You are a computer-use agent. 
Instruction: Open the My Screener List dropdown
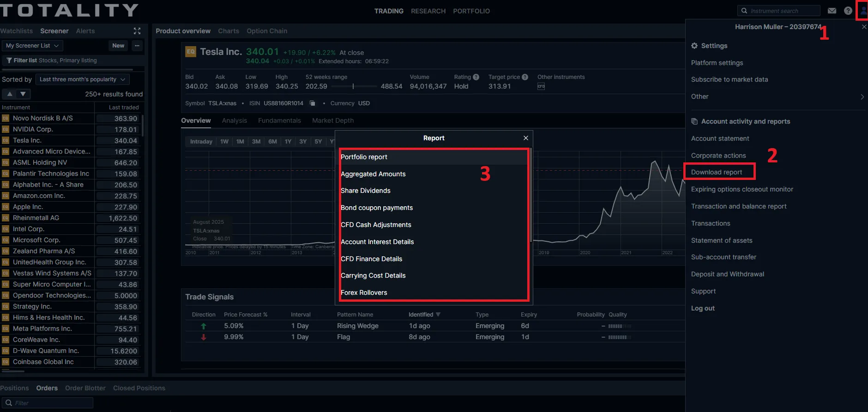(32, 46)
